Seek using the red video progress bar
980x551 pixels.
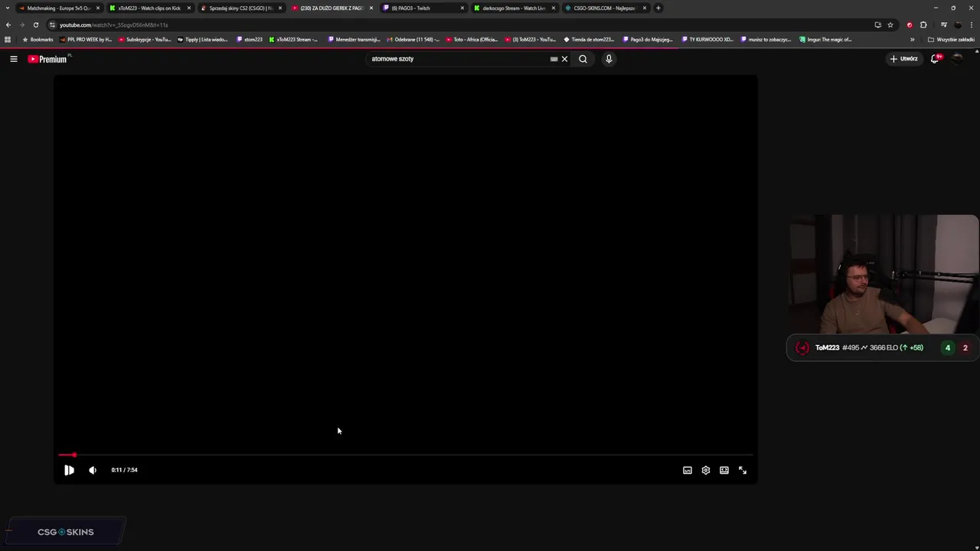pyautogui.click(x=406, y=455)
